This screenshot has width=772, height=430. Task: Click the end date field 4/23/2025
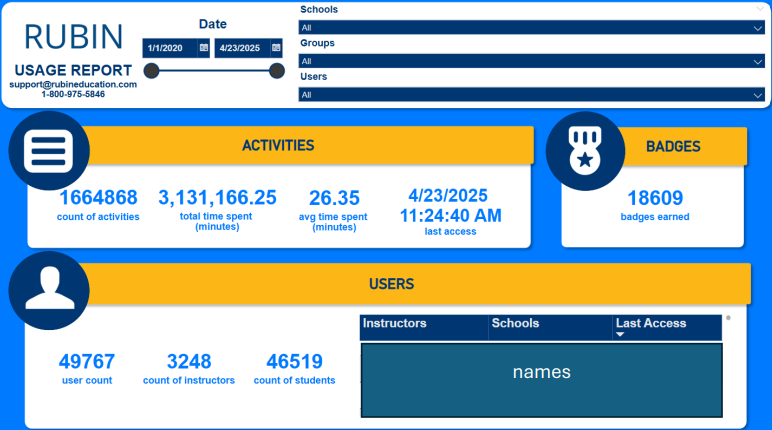coord(242,48)
